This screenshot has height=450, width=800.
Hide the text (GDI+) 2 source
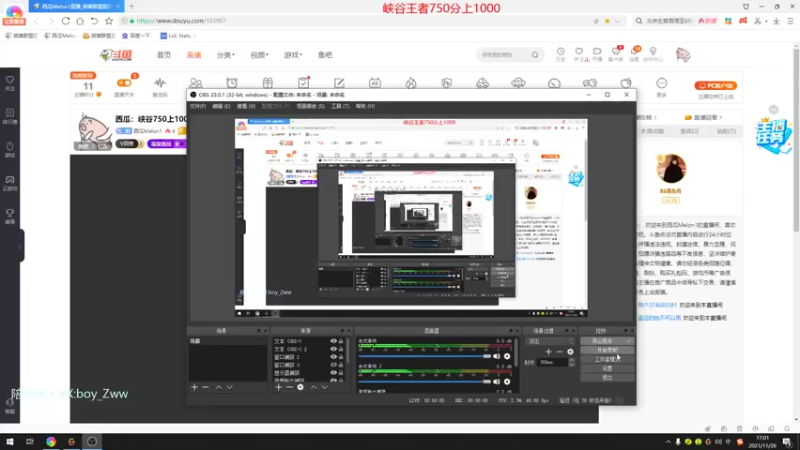click(x=334, y=349)
